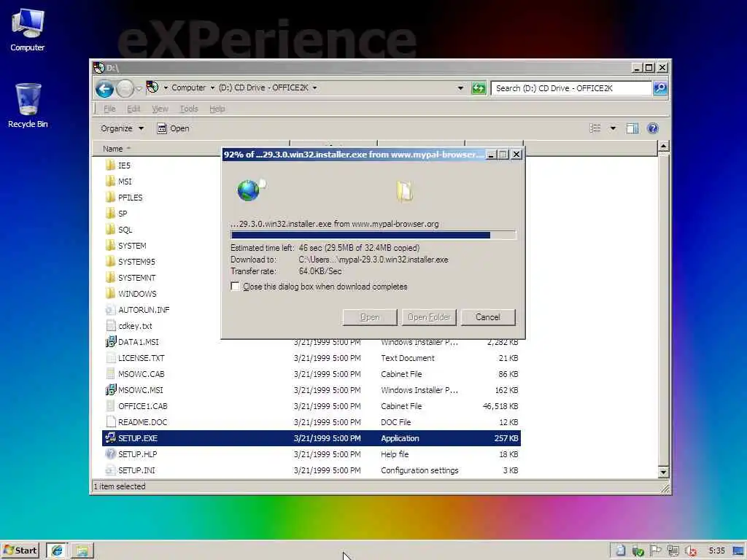Click the CD drive icon in address bar
Screen dimensions: 747x560
[x=152, y=87]
